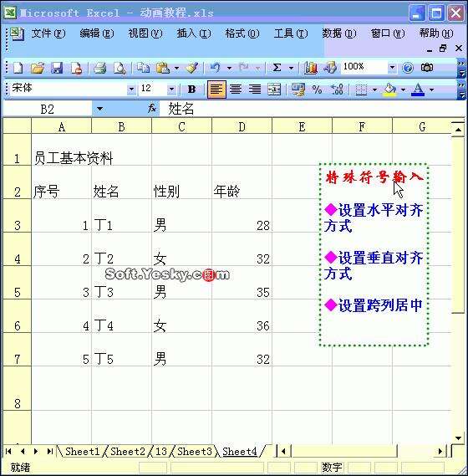468x476 pixels.
Task: Click the formula bar containing 姓名
Action: pyautogui.click(x=313, y=109)
